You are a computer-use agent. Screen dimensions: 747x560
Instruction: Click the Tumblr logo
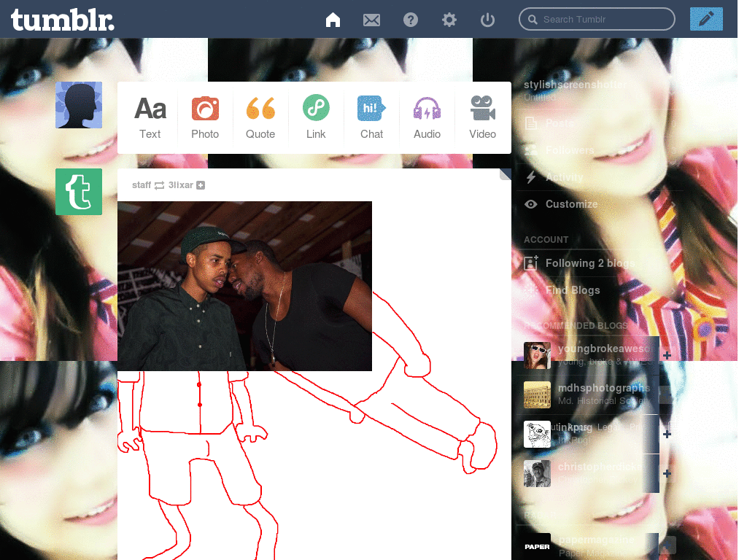(x=63, y=20)
